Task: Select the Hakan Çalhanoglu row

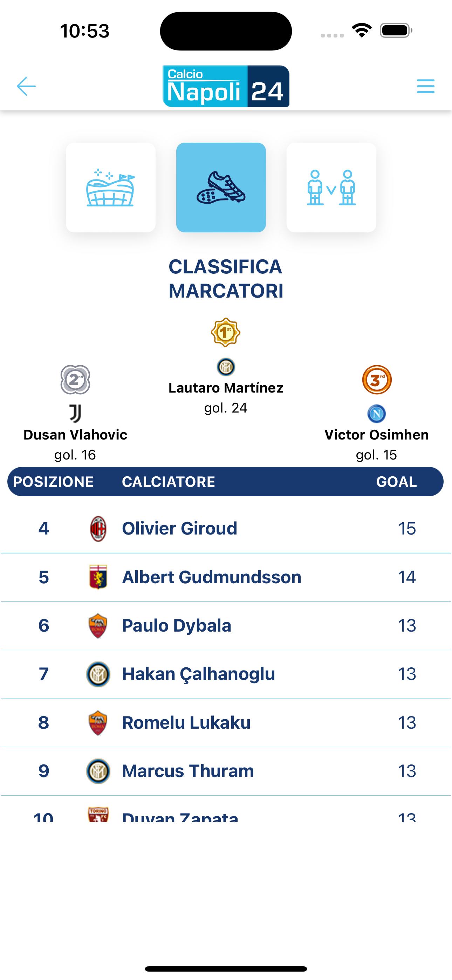Action: click(226, 674)
